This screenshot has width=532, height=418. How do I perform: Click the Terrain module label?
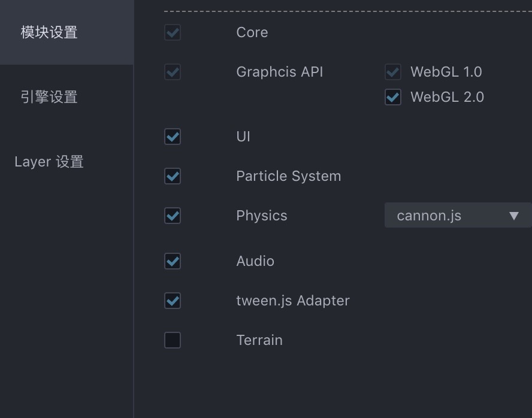[x=259, y=340]
